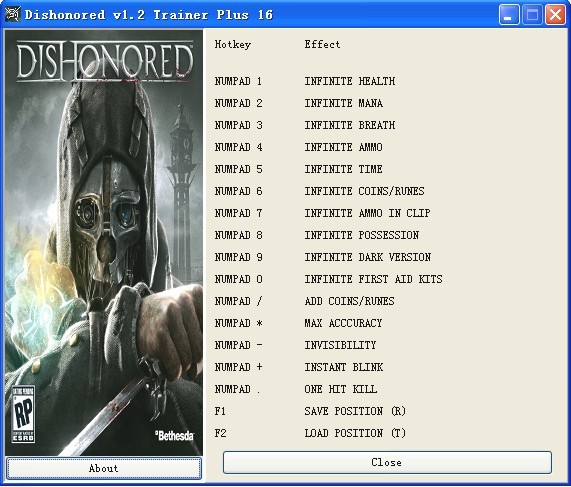Select the MAX ACCCURACY effect label
The height and width of the screenshot is (487, 571).
(x=343, y=323)
